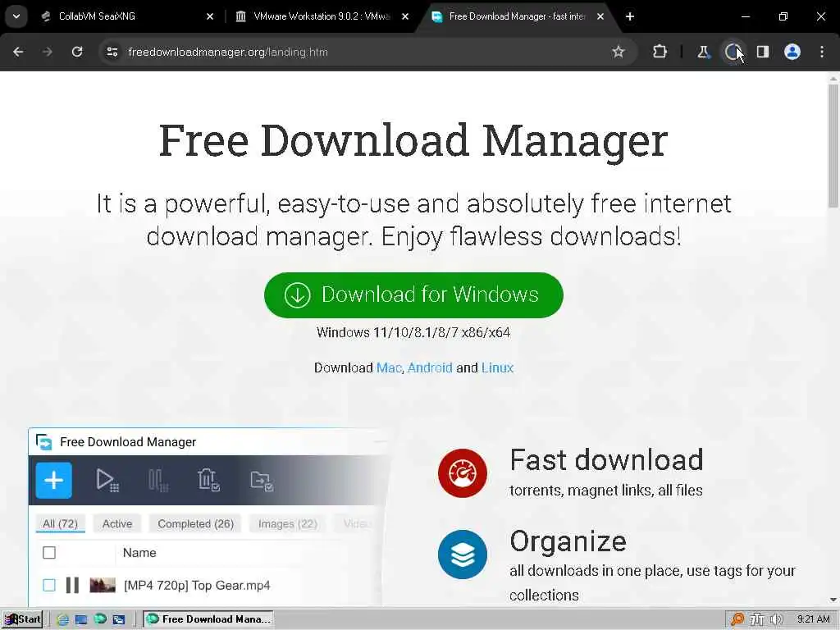This screenshot has height=630, width=840.
Task: Click the start-all downloads play icon
Action: click(107, 480)
